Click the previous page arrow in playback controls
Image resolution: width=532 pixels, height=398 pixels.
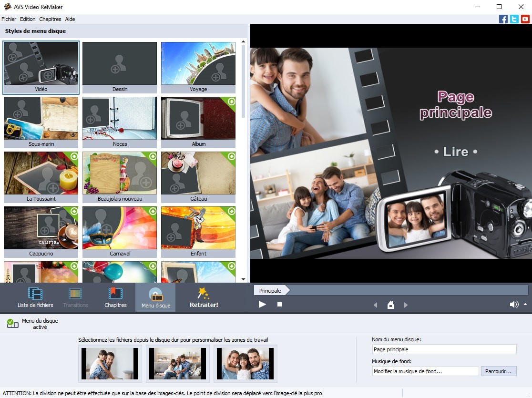click(375, 304)
